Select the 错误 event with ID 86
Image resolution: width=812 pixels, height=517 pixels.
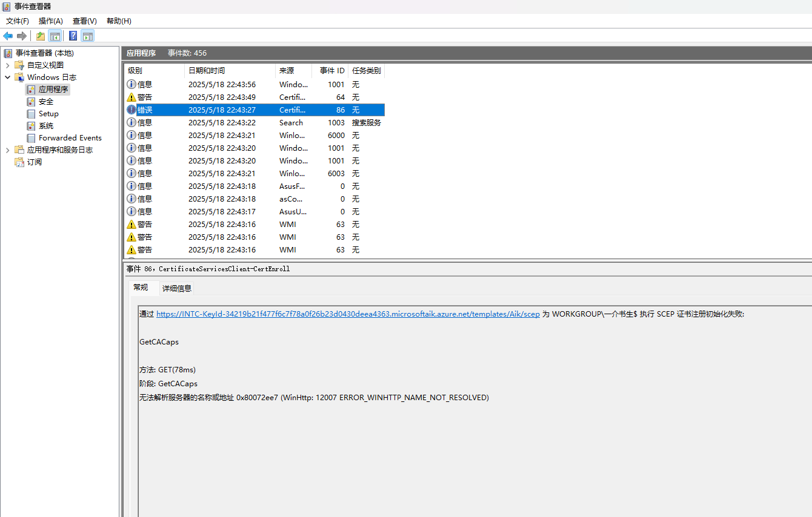(x=255, y=110)
